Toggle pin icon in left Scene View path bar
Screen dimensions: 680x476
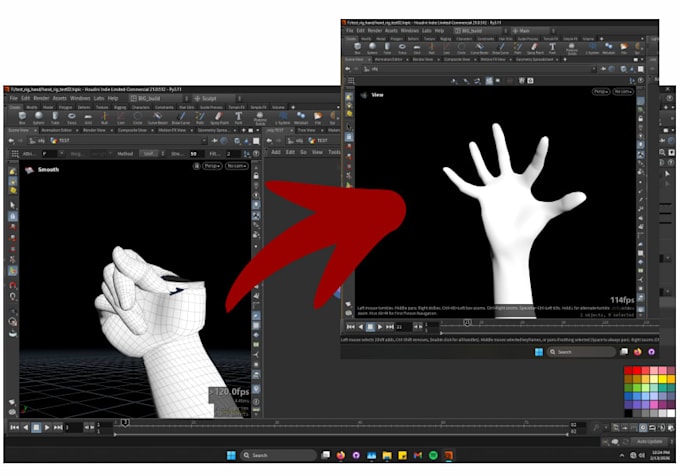click(215, 140)
